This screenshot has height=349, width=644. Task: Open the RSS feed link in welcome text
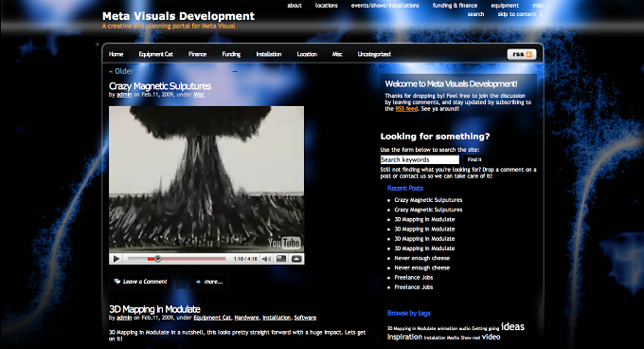pyautogui.click(x=406, y=109)
